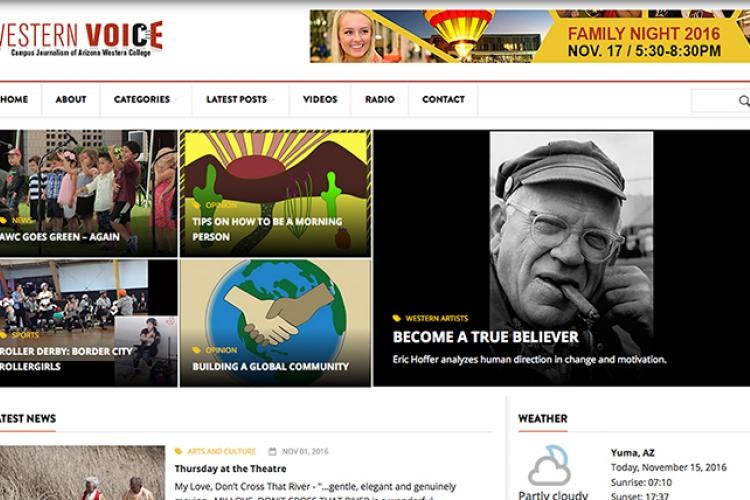Click the Family Night 2016 banner ad
The width and height of the screenshot is (750, 500).
pos(530,36)
